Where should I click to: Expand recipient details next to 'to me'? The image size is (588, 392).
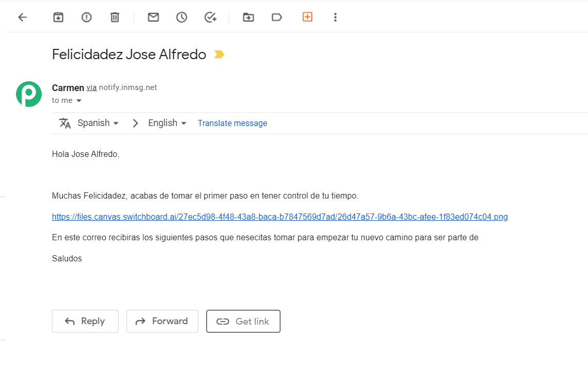click(x=79, y=101)
